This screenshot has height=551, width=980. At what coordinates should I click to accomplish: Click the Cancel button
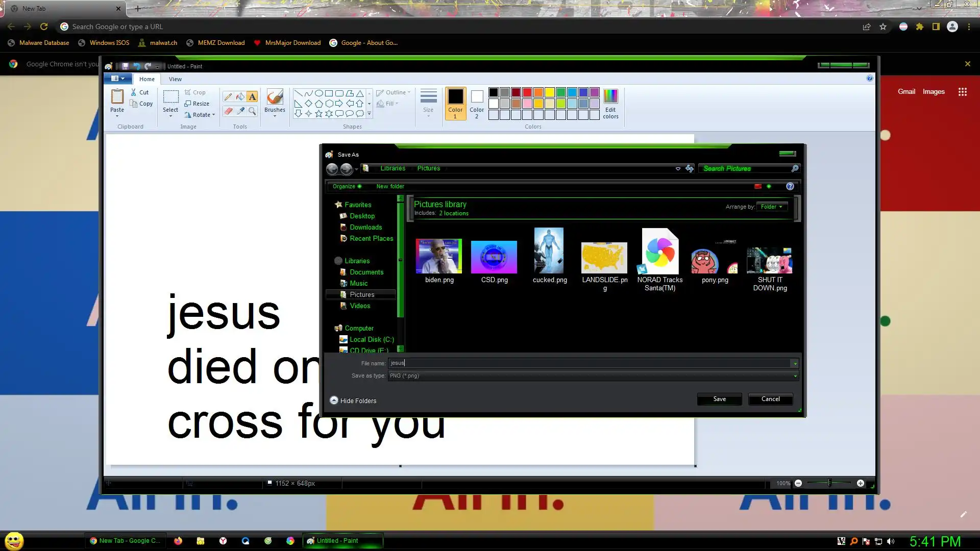[x=770, y=399]
